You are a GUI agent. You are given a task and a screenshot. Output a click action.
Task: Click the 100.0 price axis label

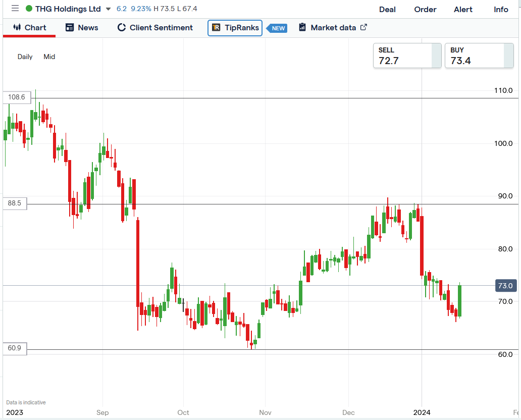tap(503, 143)
